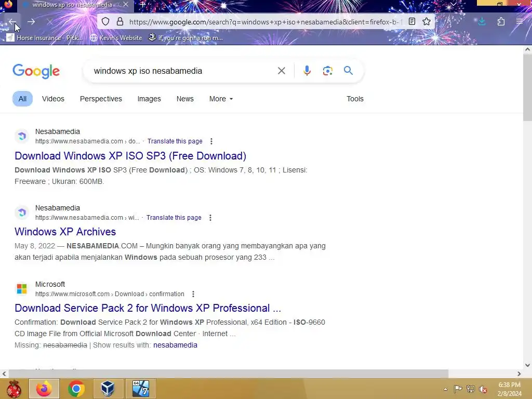
Task: View site info via padlock icon
Action: (120, 22)
